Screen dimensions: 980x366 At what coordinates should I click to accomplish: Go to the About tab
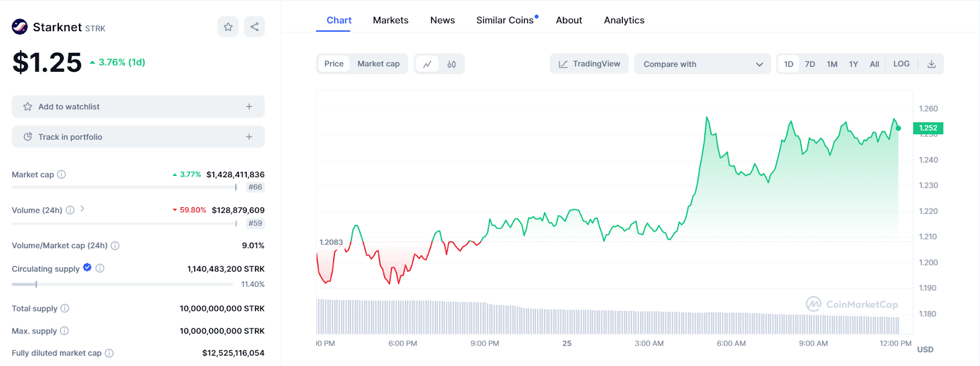click(569, 20)
